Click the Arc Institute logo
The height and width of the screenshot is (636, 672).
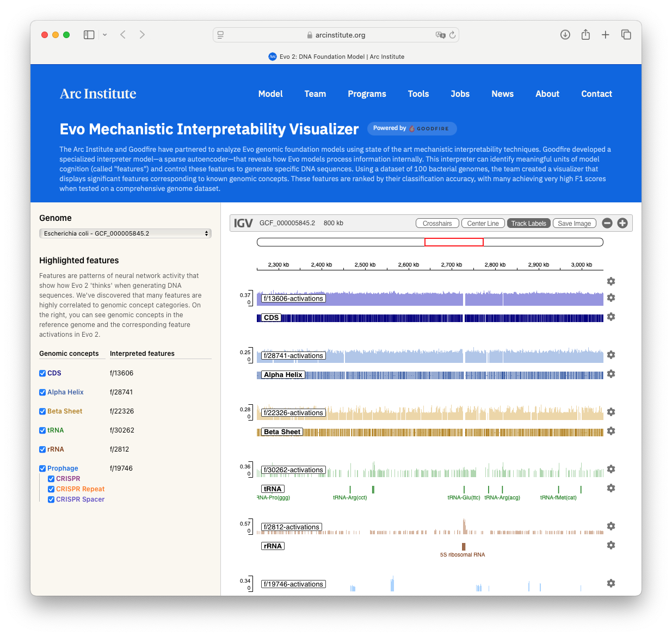98,94
